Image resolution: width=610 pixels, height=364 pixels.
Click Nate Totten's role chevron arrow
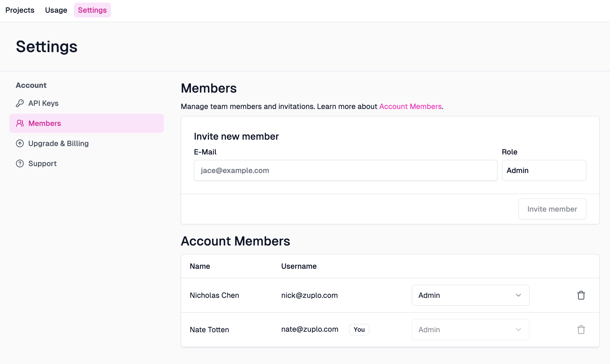pyautogui.click(x=518, y=330)
